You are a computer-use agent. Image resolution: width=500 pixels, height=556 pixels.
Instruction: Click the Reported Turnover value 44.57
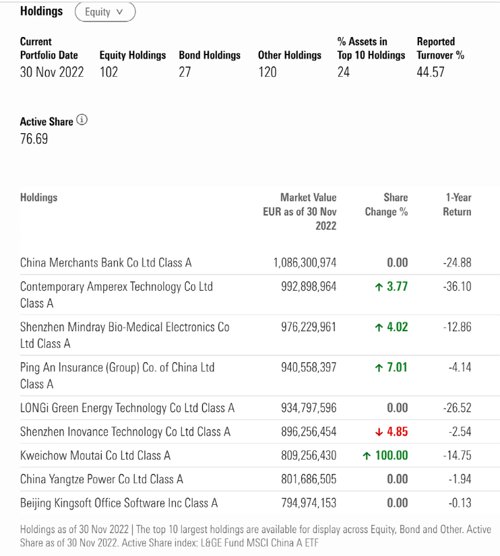pyautogui.click(x=430, y=72)
